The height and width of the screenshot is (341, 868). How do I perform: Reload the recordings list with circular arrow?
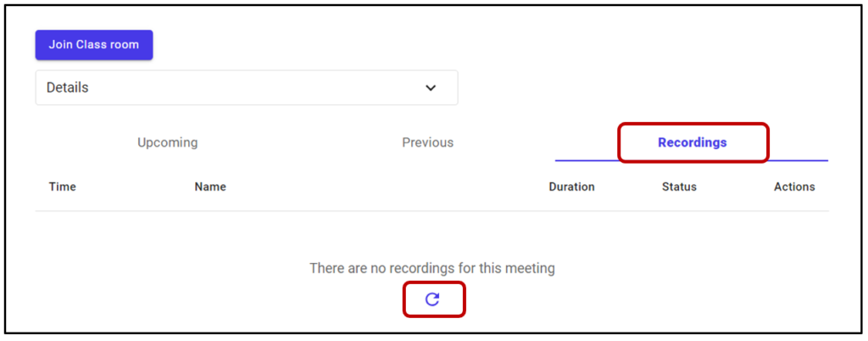click(432, 299)
